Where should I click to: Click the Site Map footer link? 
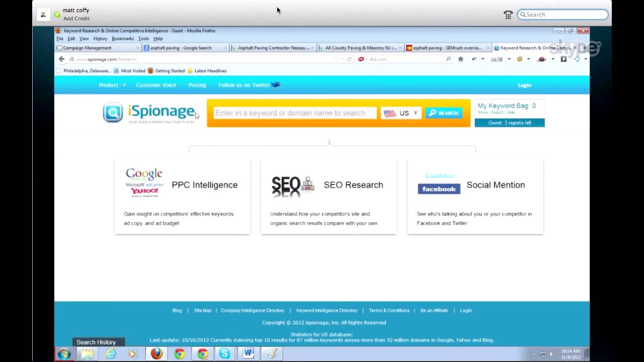tap(203, 310)
